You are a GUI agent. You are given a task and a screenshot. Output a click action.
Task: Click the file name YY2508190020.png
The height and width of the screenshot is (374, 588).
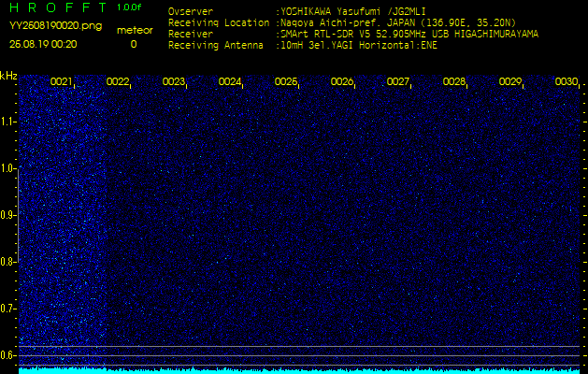pyautogui.click(x=56, y=26)
